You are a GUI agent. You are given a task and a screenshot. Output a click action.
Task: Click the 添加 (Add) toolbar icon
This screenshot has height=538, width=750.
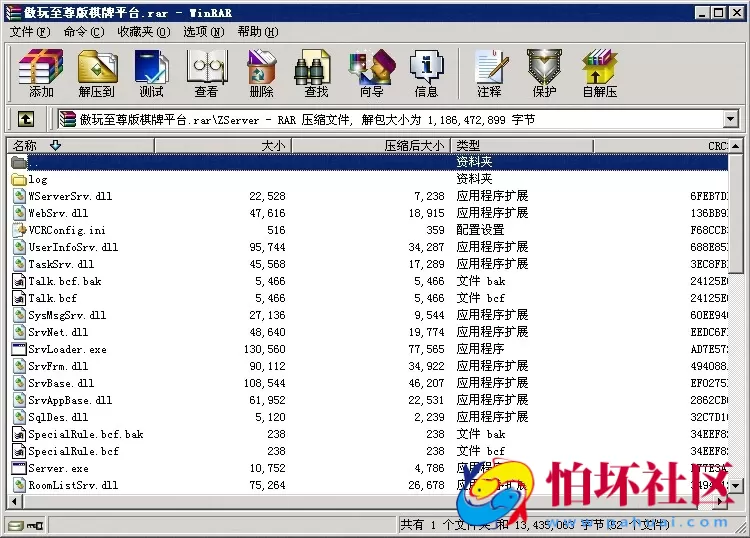pyautogui.click(x=41, y=73)
